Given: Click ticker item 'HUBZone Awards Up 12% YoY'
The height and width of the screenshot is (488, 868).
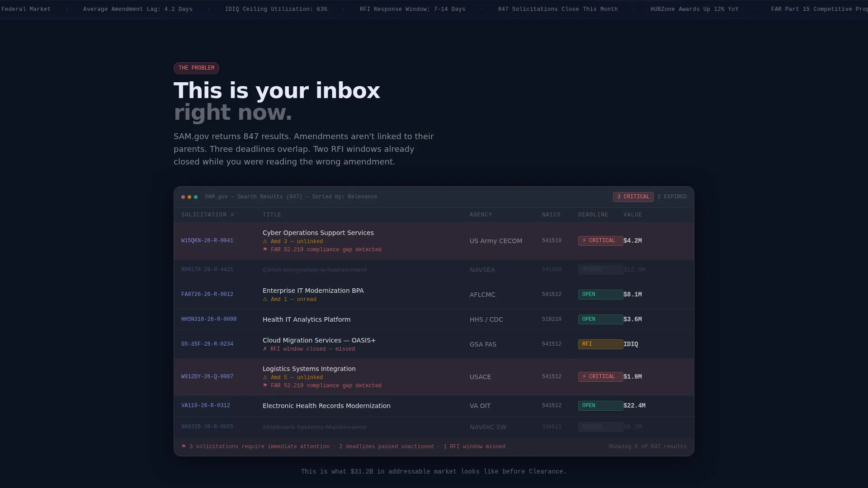Looking at the screenshot, I should 694,9.
